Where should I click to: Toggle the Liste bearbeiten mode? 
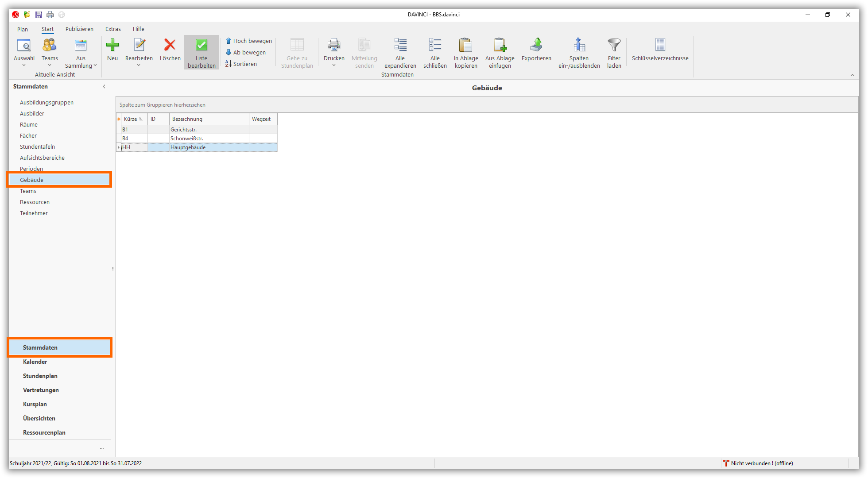point(201,52)
